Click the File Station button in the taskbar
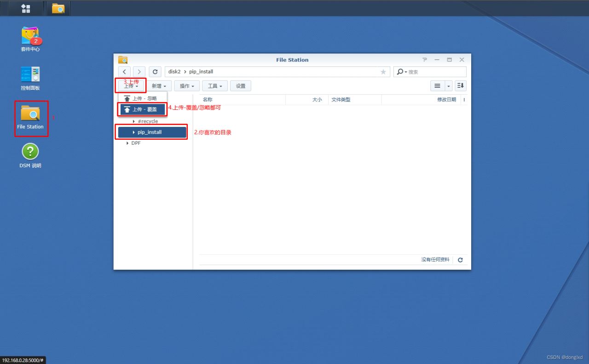Screen dimensions: 589x364 [58, 8]
